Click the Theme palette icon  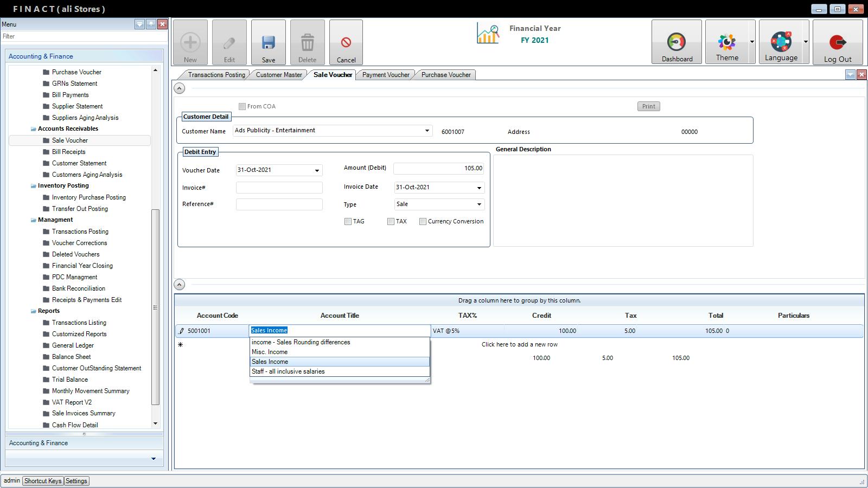click(726, 42)
